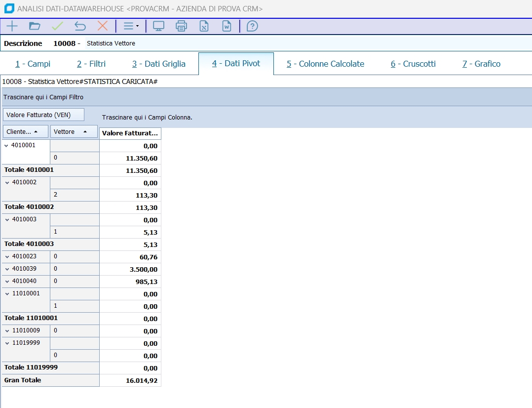The width and height of the screenshot is (532, 408).
Task: Sort by the Vettore field header
Action: (x=74, y=132)
